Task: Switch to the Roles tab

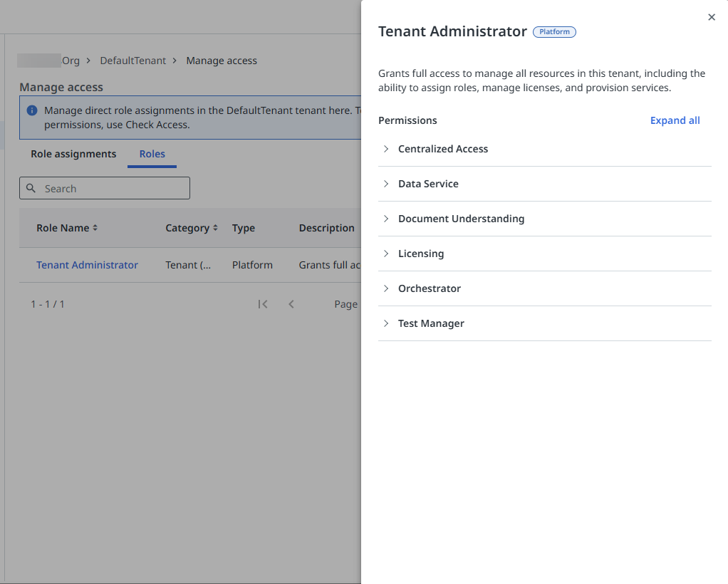Action: point(152,154)
